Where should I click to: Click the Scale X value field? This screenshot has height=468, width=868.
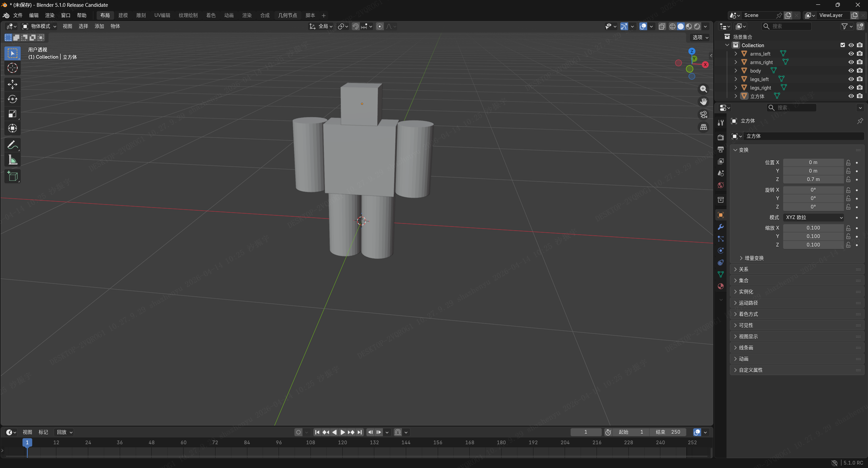(x=813, y=228)
